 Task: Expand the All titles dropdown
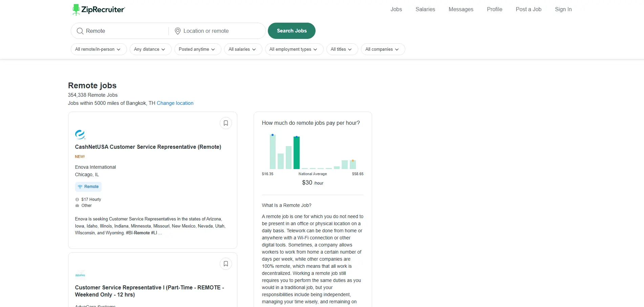(342, 49)
